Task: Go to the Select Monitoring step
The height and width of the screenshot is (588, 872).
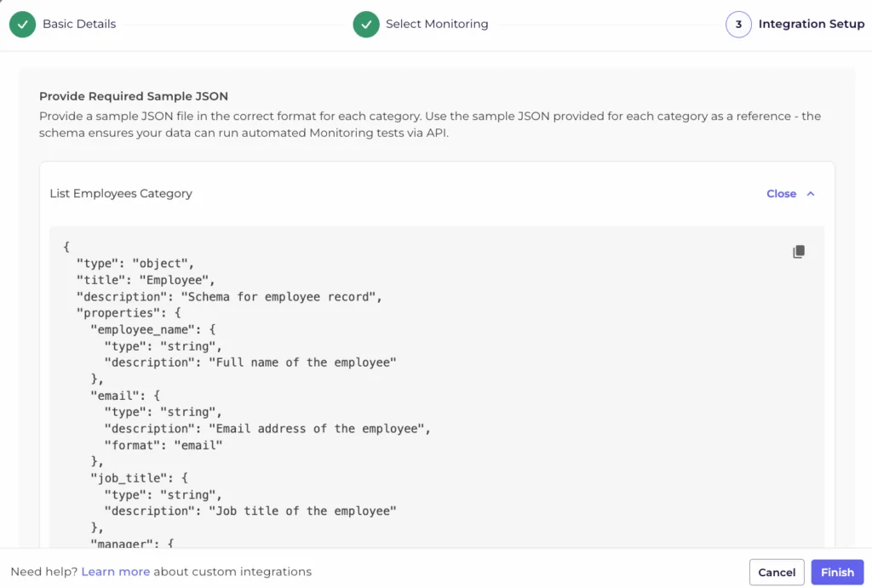Action: [437, 25]
